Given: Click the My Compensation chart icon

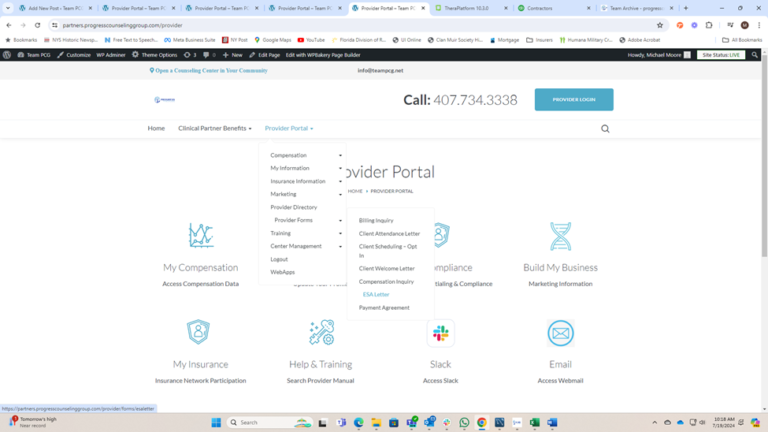Looking at the screenshot, I should click(x=201, y=235).
